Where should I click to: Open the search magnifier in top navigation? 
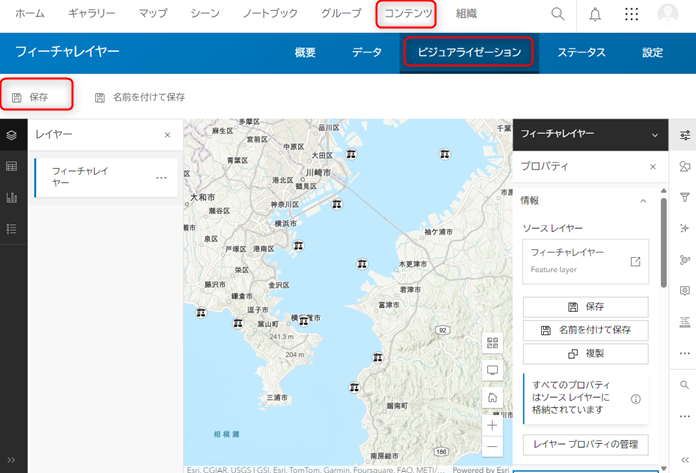tap(558, 14)
